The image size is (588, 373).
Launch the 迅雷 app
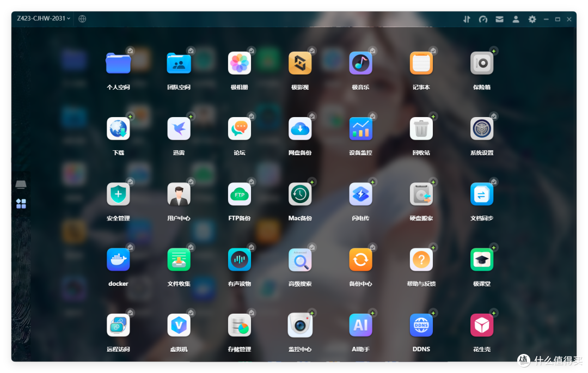pos(179,129)
